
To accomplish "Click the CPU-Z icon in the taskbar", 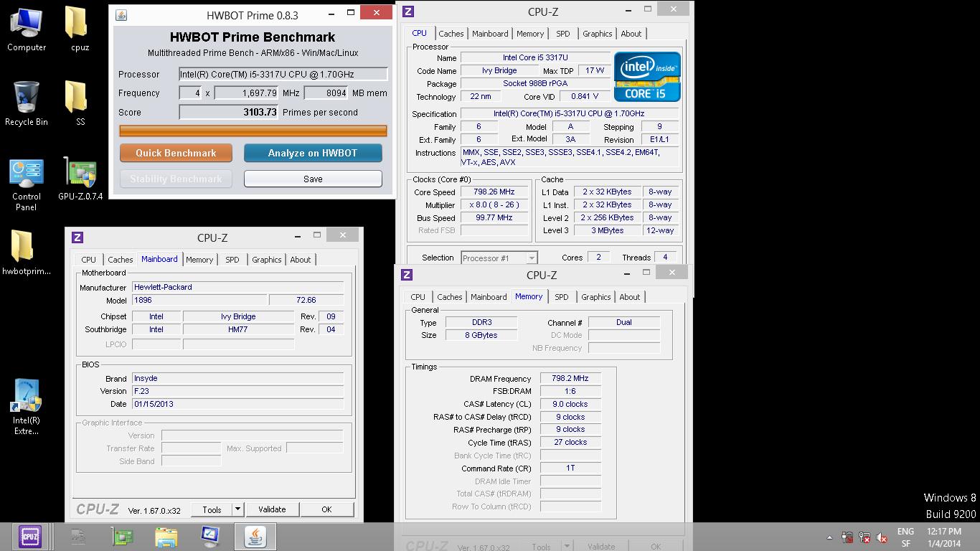I will pos(29,536).
